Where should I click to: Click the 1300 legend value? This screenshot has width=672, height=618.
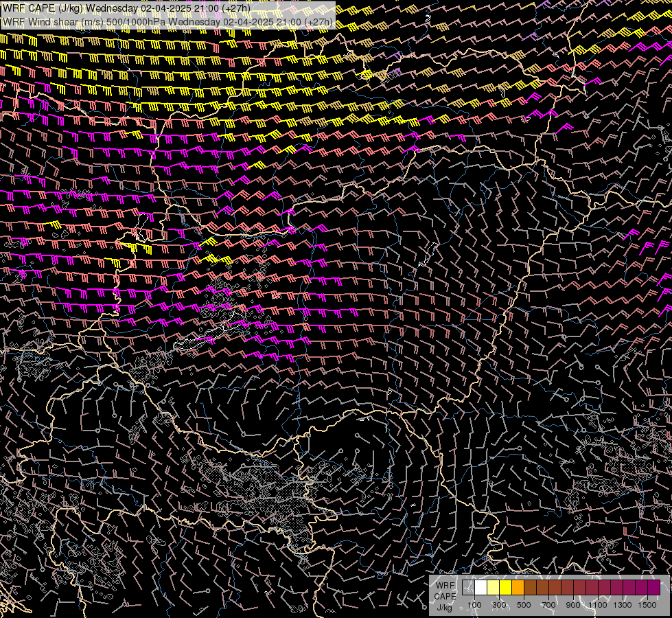(x=623, y=605)
